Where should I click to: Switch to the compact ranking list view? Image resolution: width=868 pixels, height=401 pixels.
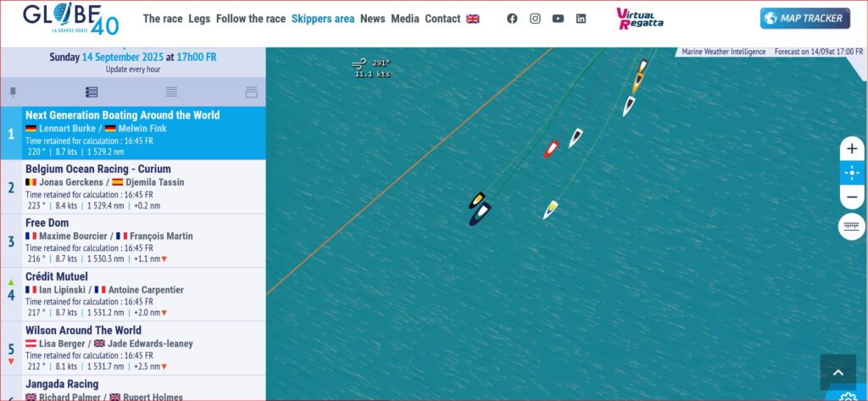pos(171,92)
